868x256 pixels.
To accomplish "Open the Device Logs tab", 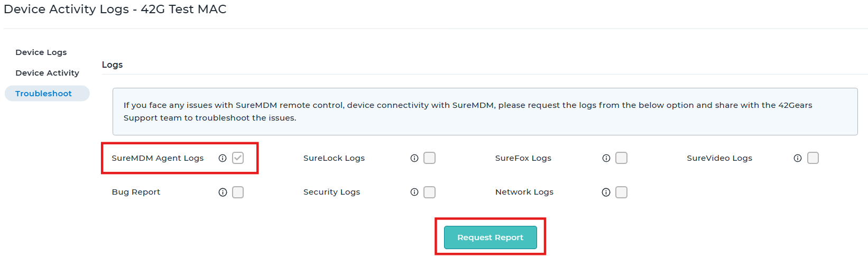I will [41, 52].
